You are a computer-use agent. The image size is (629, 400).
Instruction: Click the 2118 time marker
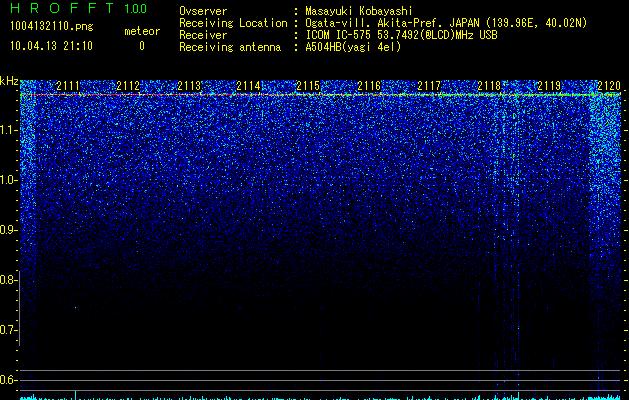click(x=489, y=85)
